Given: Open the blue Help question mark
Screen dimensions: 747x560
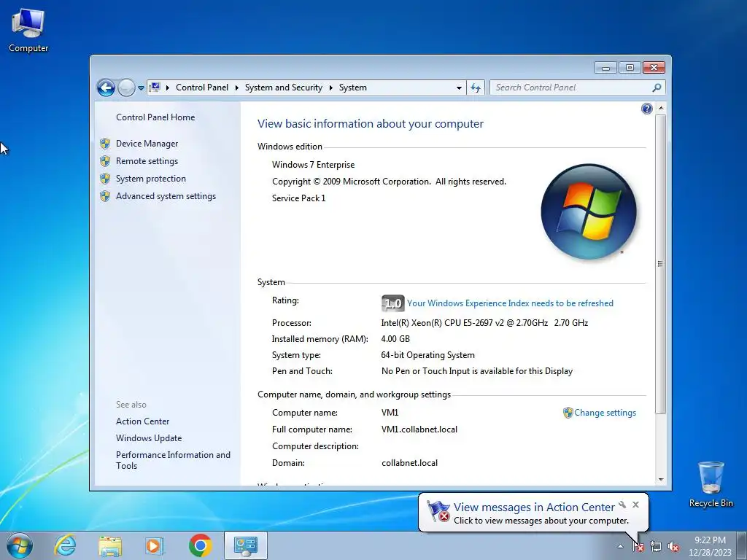Looking at the screenshot, I should (646, 109).
